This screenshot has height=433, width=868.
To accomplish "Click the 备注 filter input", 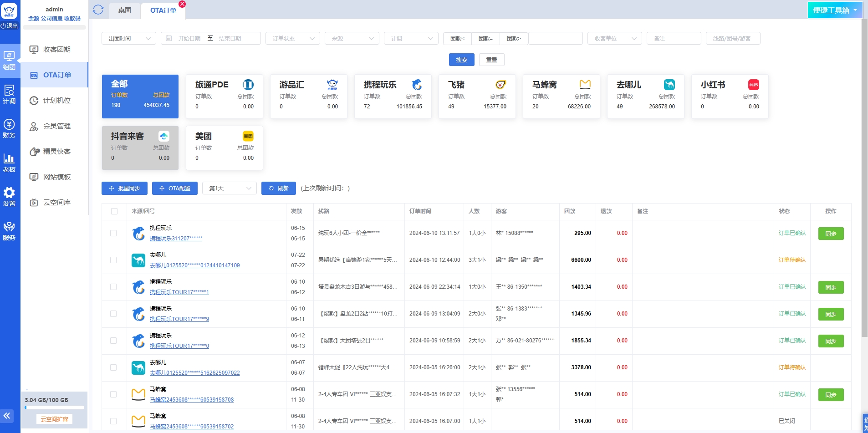I will 674,38.
